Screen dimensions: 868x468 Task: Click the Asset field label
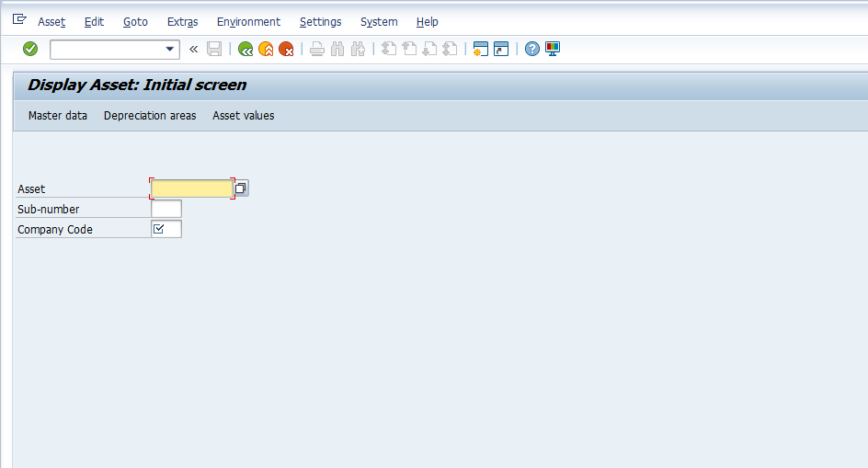pos(31,188)
